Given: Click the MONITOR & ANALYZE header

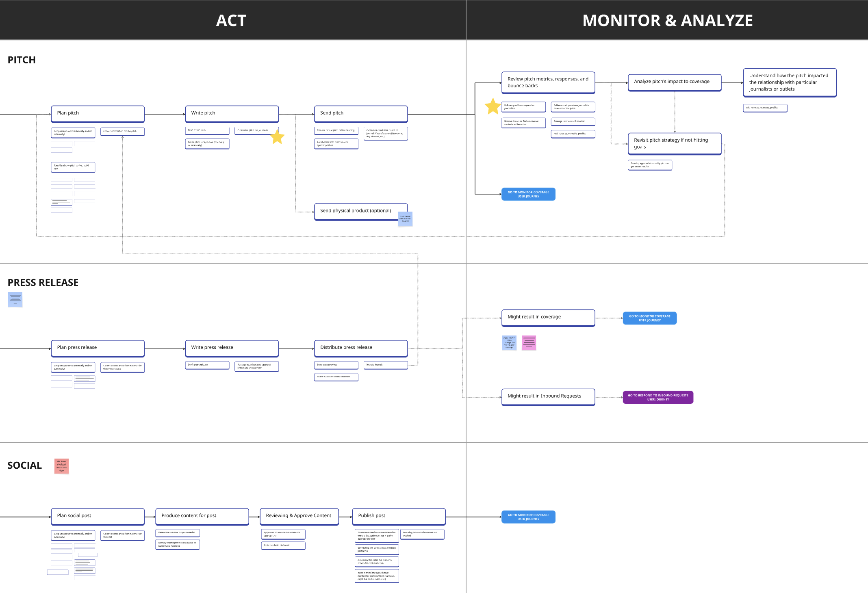Looking at the screenshot, I should (x=667, y=20).
